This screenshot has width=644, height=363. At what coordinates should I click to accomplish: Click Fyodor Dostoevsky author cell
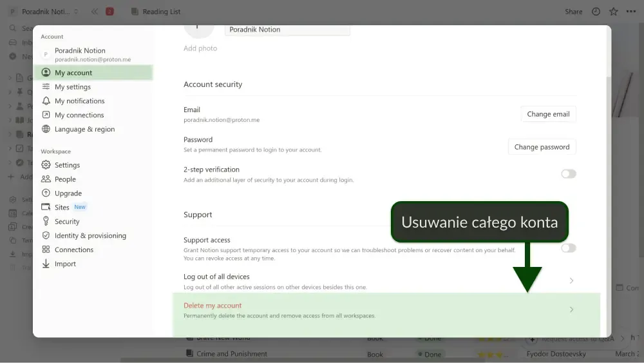click(x=556, y=354)
